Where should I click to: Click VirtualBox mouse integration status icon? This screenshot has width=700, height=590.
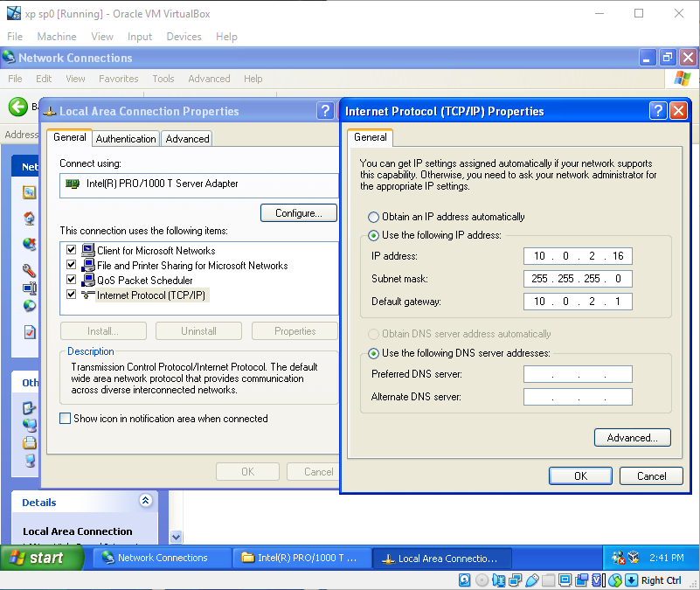coord(615,580)
